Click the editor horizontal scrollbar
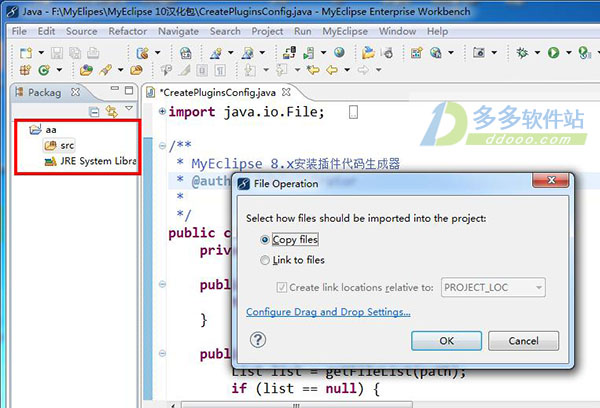Image resolution: width=600 pixels, height=408 pixels. (297, 405)
